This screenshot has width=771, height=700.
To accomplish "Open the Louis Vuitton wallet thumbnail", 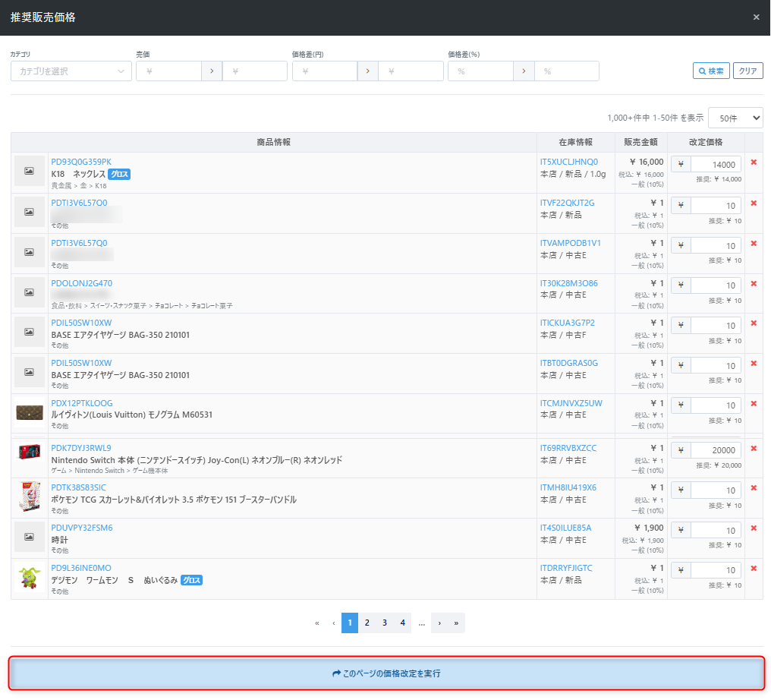I will click(x=30, y=412).
